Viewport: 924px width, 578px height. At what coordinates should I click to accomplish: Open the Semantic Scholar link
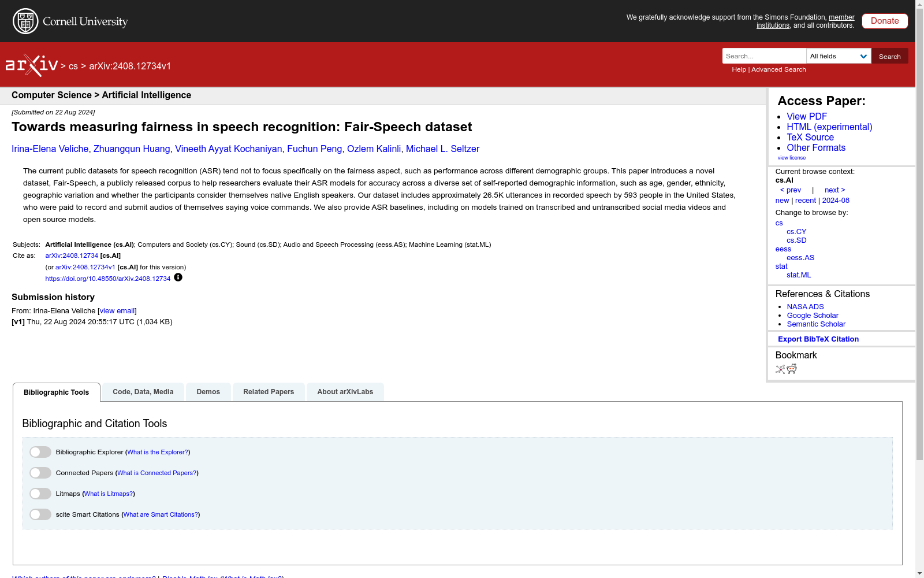[x=816, y=324]
